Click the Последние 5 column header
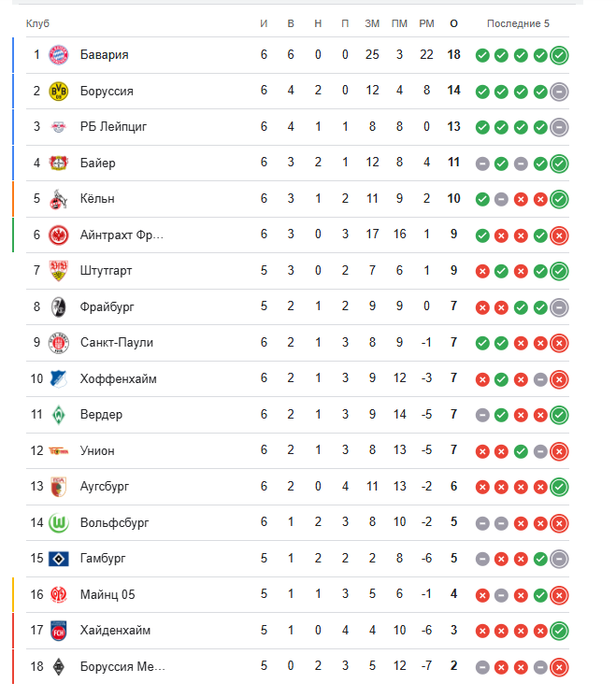 (519, 23)
